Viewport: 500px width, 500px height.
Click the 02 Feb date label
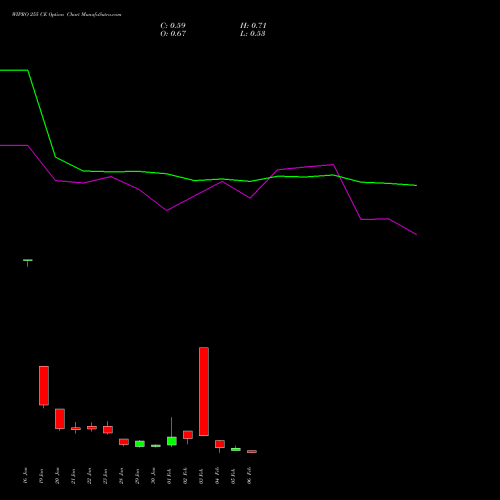185,476
